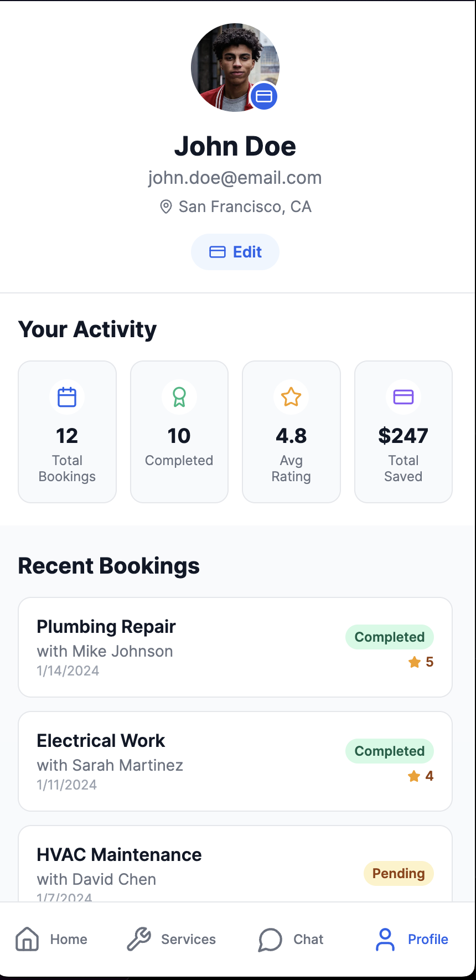Click the Home house icon
The width and height of the screenshot is (476, 980).
click(x=27, y=939)
